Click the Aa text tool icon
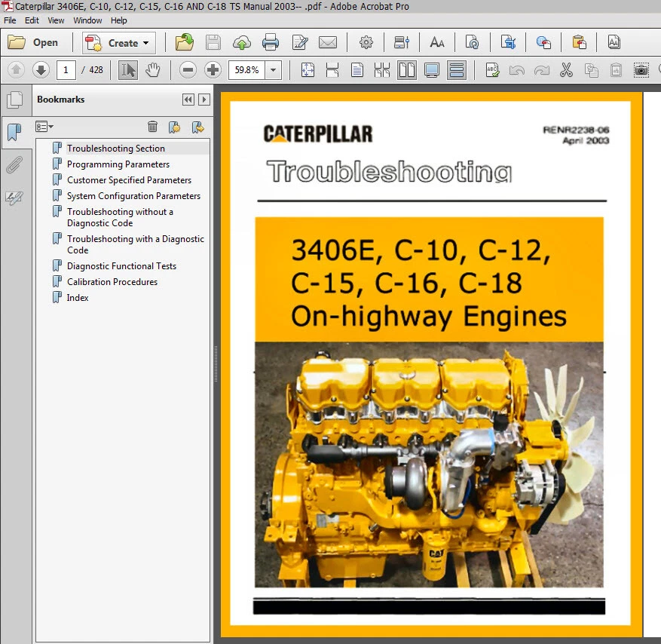Image resolution: width=661 pixels, height=644 pixels. tap(436, 42)
